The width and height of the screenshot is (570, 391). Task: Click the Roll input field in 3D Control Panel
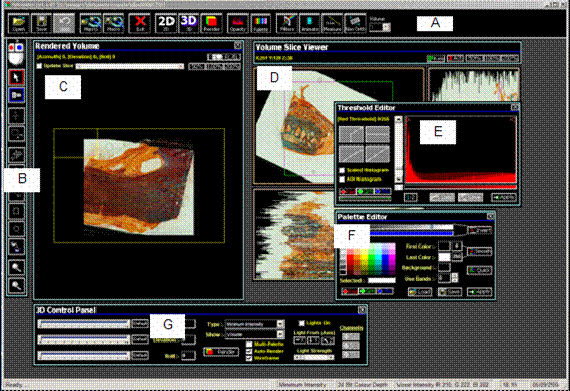[188, 356]
